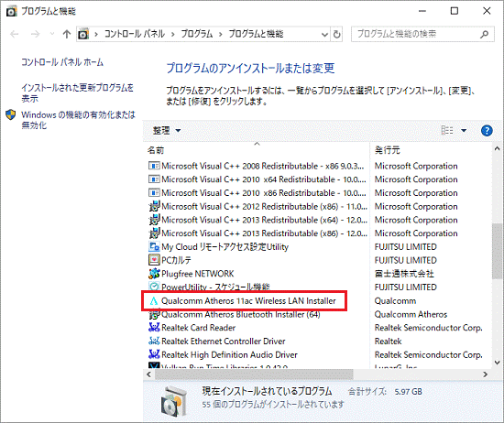
Task: Click コントロール パネル in the breadcrumb
Action: 135,34
